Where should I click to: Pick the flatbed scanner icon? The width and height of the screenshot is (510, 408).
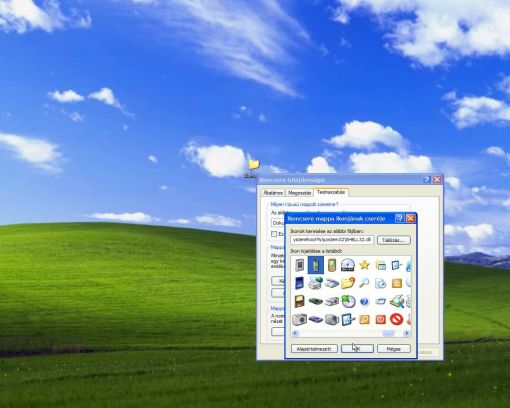point(332,283)
